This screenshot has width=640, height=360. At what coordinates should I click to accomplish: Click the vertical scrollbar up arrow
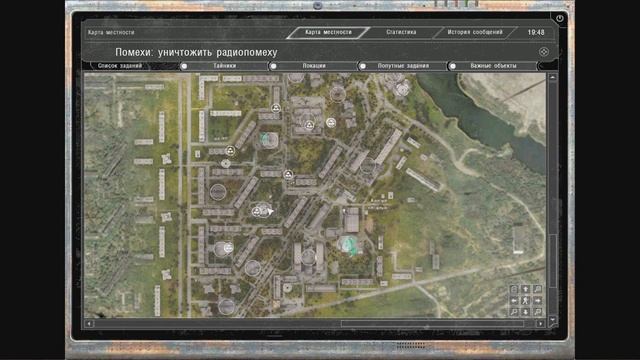[x=552, y=77]
